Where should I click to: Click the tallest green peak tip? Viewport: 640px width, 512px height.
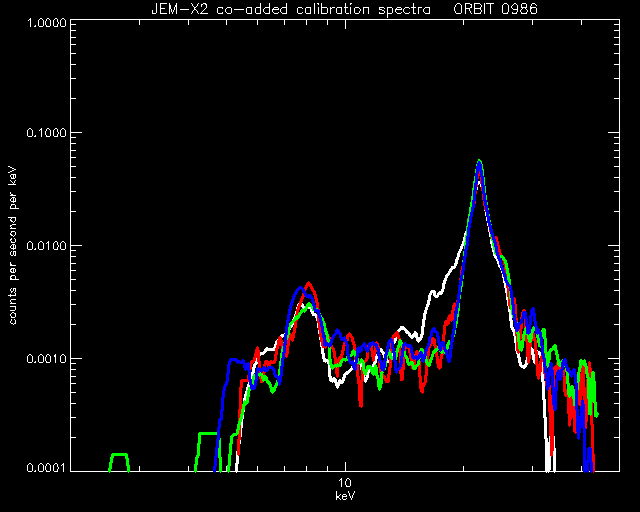coord(479,161)
